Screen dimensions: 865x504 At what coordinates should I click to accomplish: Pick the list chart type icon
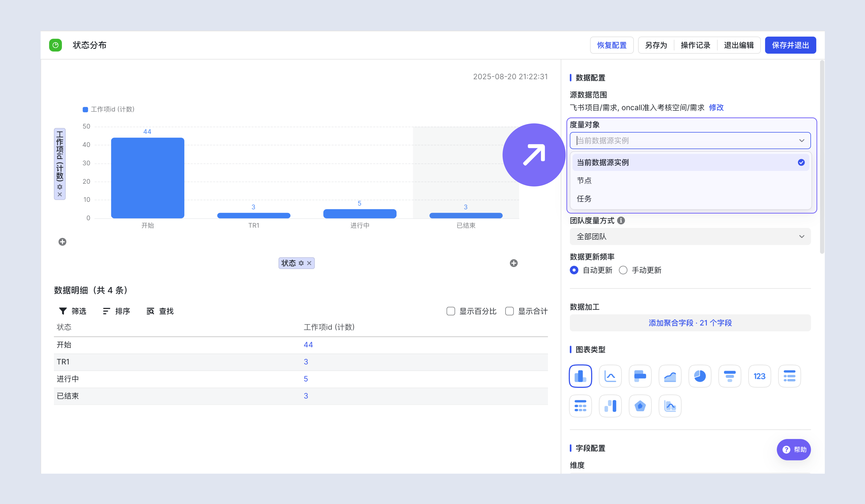pyautogui.click(x=789, y=376)
